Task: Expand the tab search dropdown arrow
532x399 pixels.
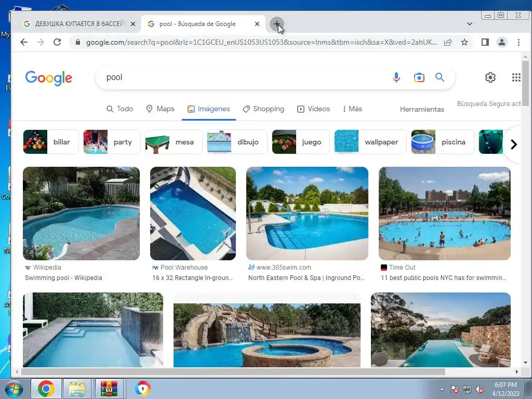Action: tap(470, 24)
